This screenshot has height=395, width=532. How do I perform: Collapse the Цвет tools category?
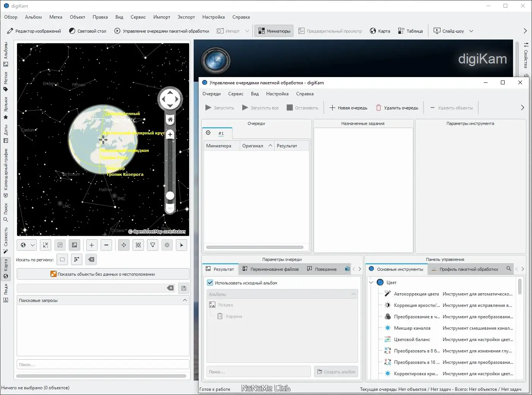(371, 283)
